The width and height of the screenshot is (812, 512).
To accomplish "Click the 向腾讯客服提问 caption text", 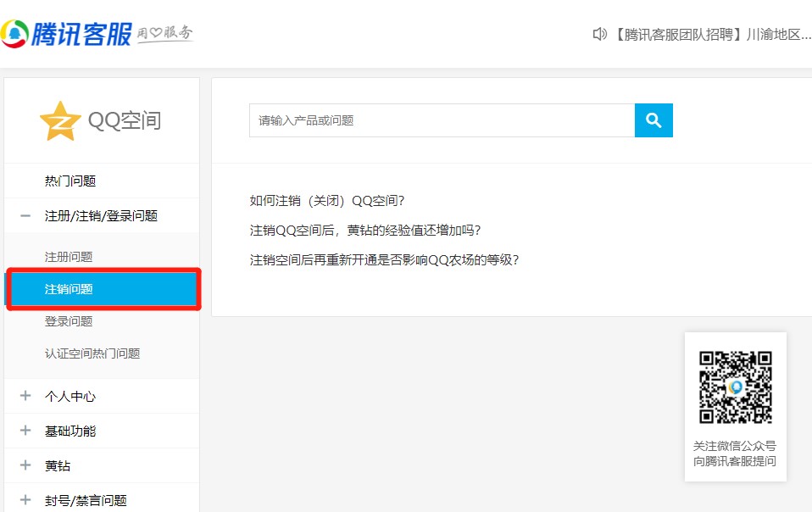I will pyautogui.click(x=735, y=461).
